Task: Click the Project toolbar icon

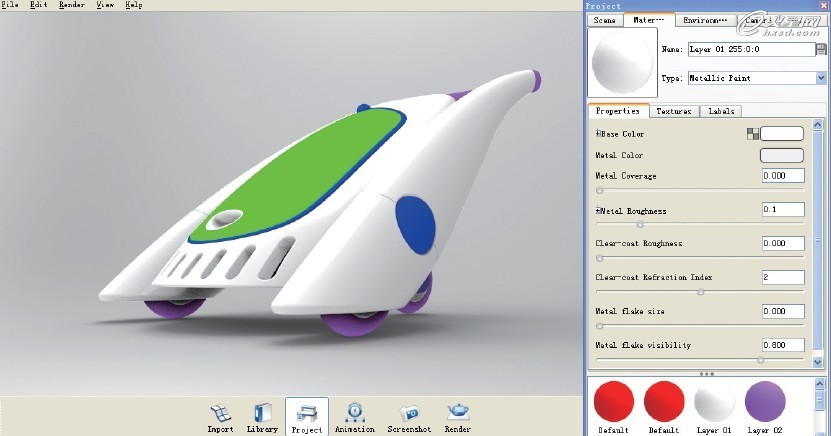Action: pyautogui.click(x=307, y=413)
